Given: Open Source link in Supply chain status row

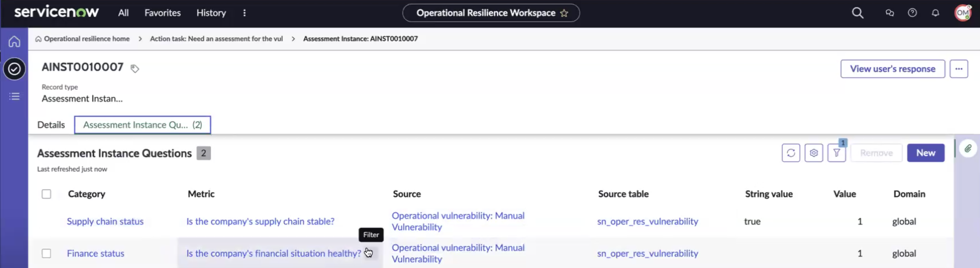Looking at the screenshot, I should pos(458,222).
